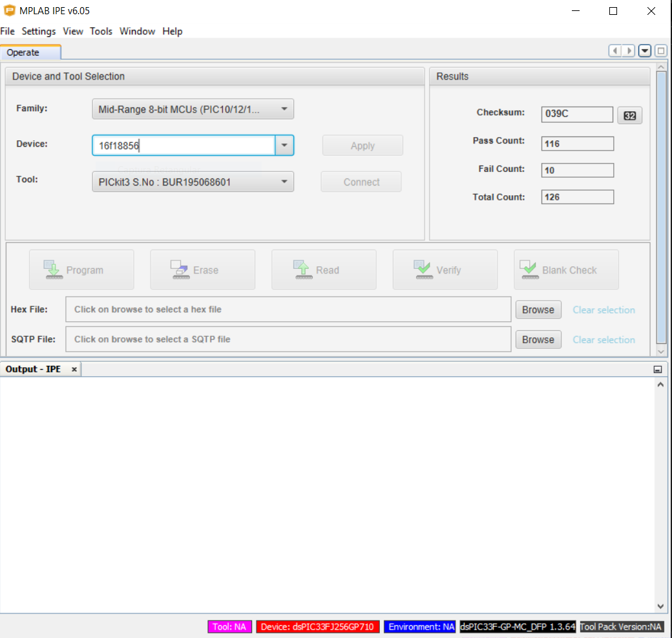Browse for a hex file
This screenshot has height=638, width=672.
(538, 310)
